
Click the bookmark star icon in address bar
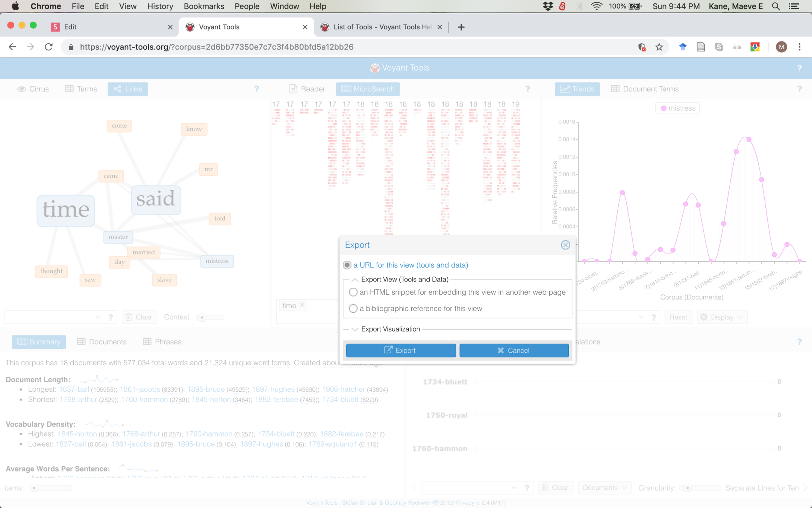pyautogui.click(x=659, y=47)
